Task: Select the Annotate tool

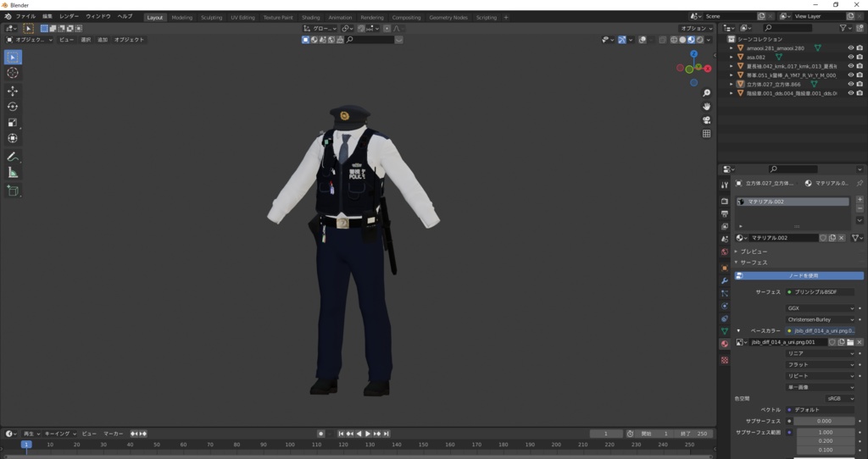Action: [x=13, y=157]
